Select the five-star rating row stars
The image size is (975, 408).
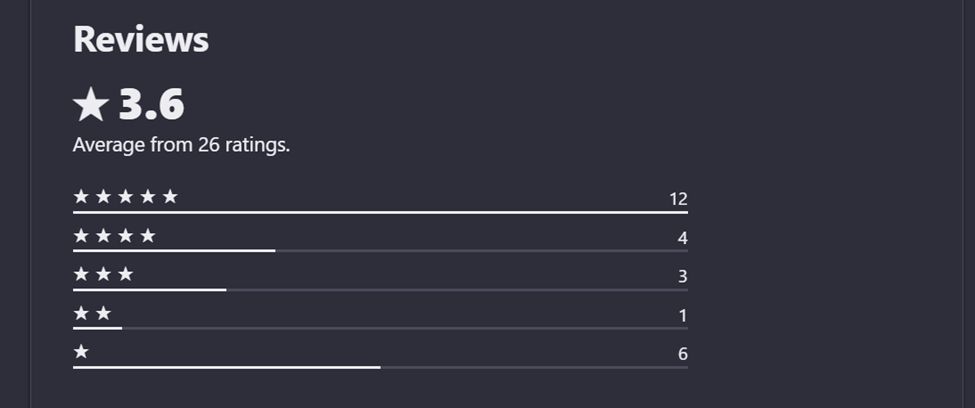[125, 197]
